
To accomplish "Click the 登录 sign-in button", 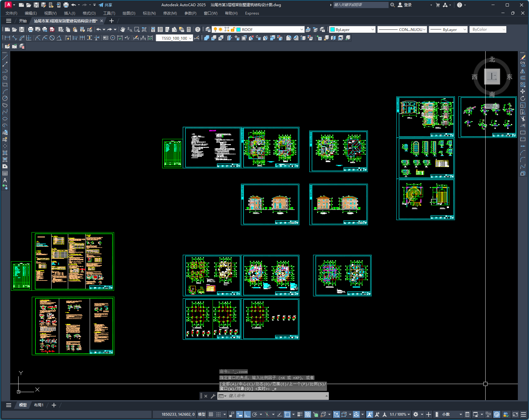I will click(405, 5).
